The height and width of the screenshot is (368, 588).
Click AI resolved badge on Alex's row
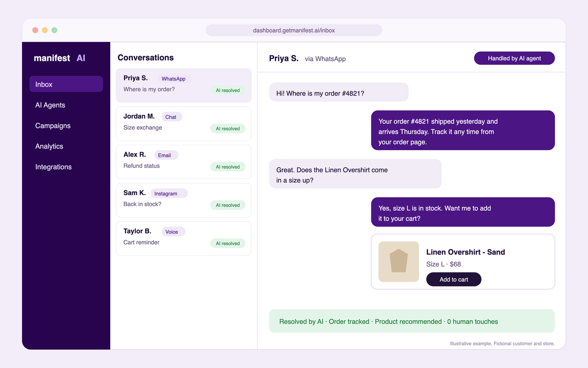(x=228, y=167)
